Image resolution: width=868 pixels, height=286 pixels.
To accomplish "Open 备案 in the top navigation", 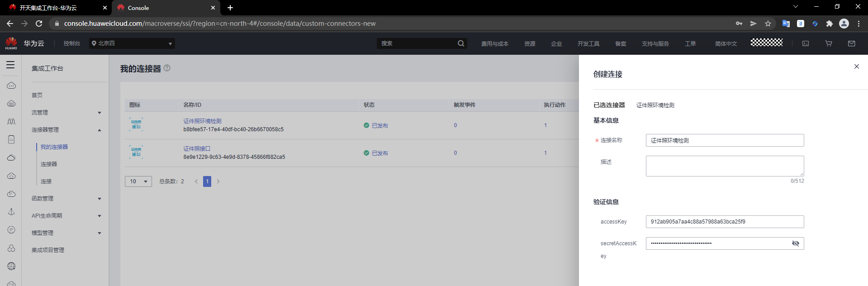I will tap(621, 44).
